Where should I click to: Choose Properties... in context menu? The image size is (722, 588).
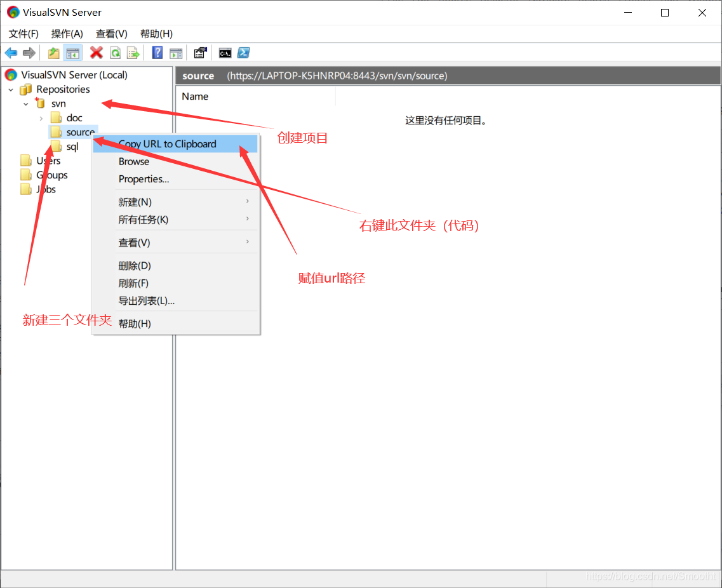[175, 178]
